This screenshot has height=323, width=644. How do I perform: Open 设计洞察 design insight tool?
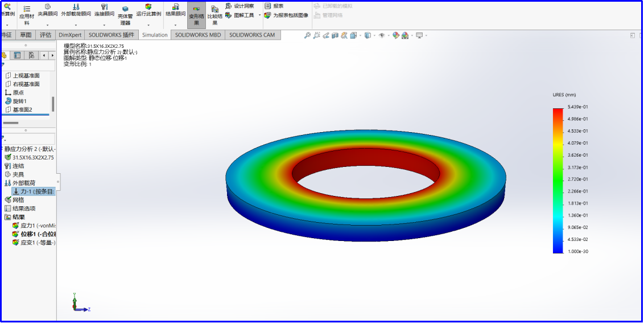240,6
